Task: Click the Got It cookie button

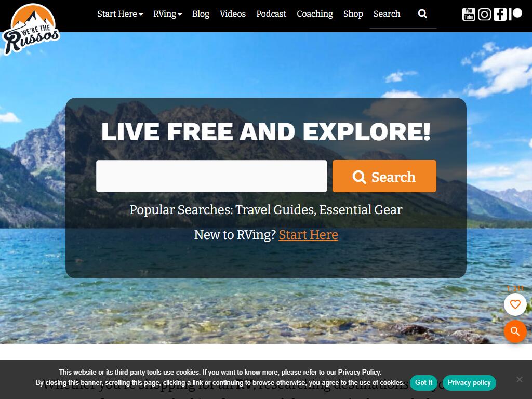Action: [x=423, y=383]
